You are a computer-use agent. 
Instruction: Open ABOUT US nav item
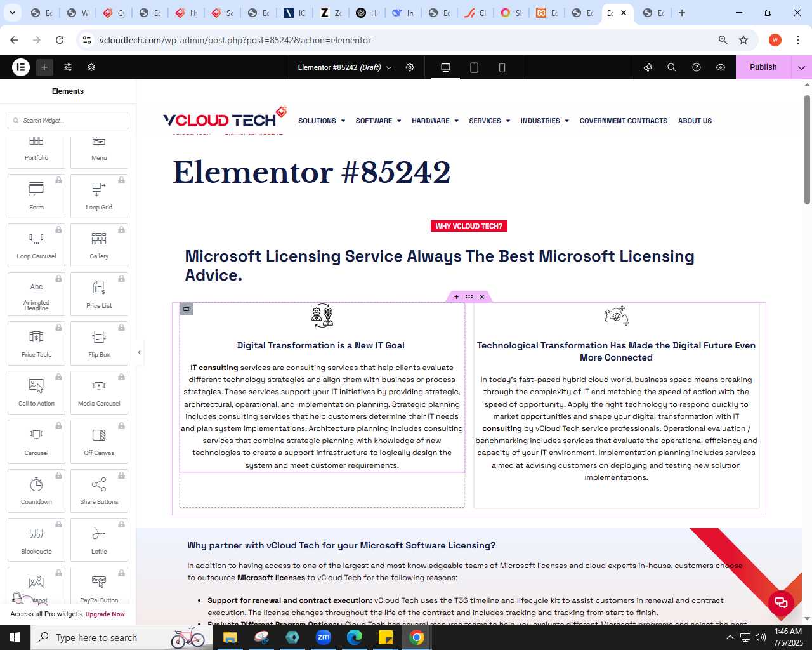click(x=695, y=121)
